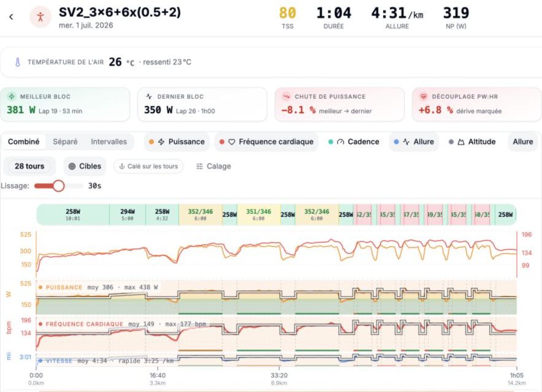This screenshot has width=542, height=392.
Task: Open the Calage alignment settings
Action: pos(213,166)
